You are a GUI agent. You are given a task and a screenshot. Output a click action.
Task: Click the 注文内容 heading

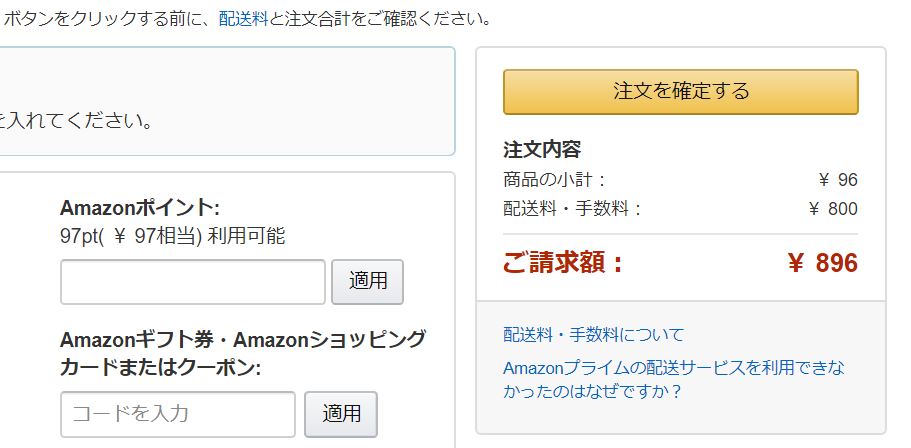click(542, 150)
